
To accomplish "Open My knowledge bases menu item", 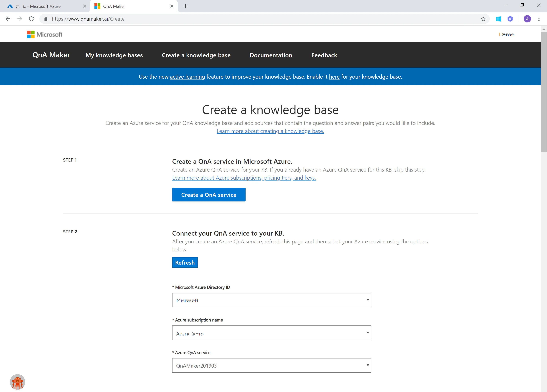I will coord(114,55).
